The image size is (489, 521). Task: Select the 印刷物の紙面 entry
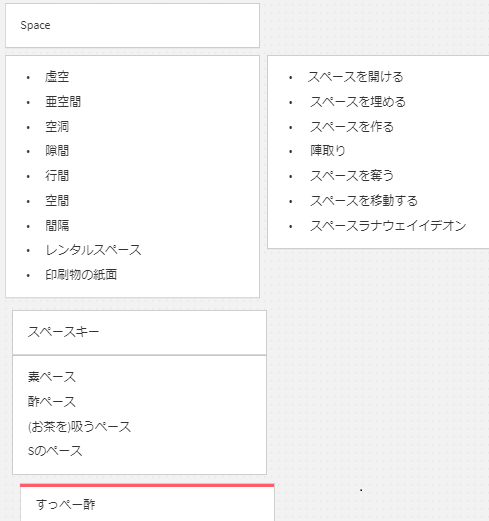click(81, 275)
